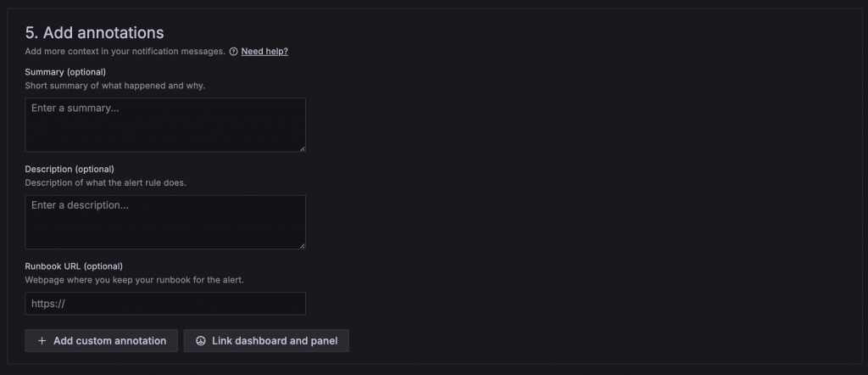Click into the Summary text area
Image resolution: width=868 pixels, height=375 pixels.
pyautogui.click(x=165, y=125)
